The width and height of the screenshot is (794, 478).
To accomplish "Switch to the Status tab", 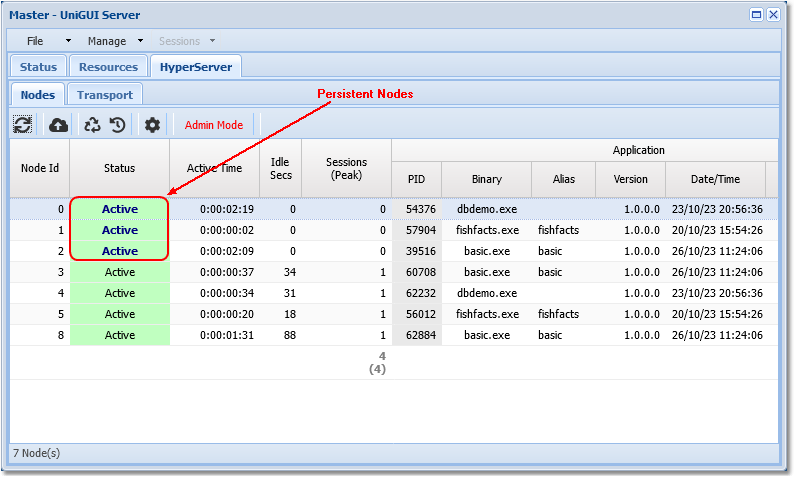I will [38, 67].
